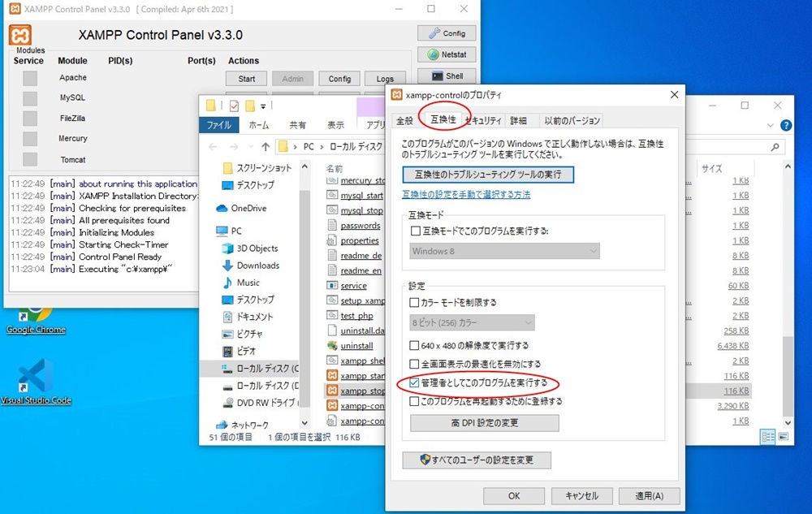
Task: Enable このプログラムを再起動するために登録する checkbox
Action: point(414,401)
